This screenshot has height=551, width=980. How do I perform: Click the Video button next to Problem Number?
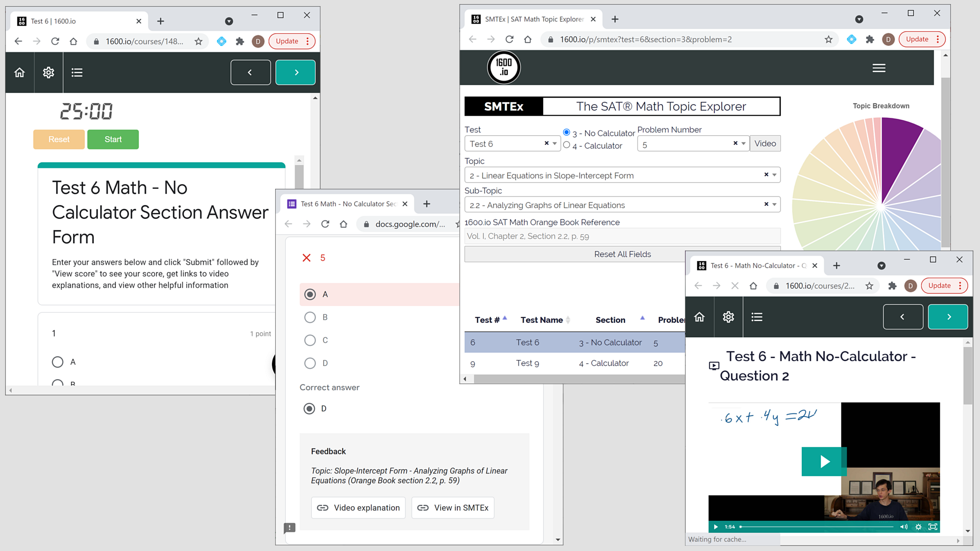765,143
